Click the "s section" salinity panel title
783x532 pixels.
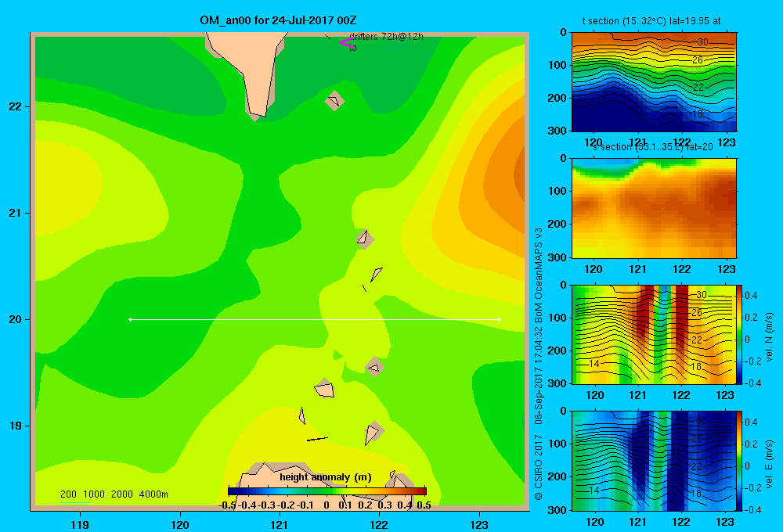point(653,147)
